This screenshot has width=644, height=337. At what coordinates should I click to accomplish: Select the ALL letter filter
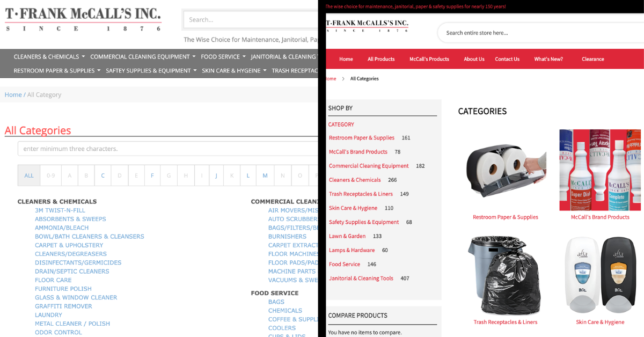point(29,175)
